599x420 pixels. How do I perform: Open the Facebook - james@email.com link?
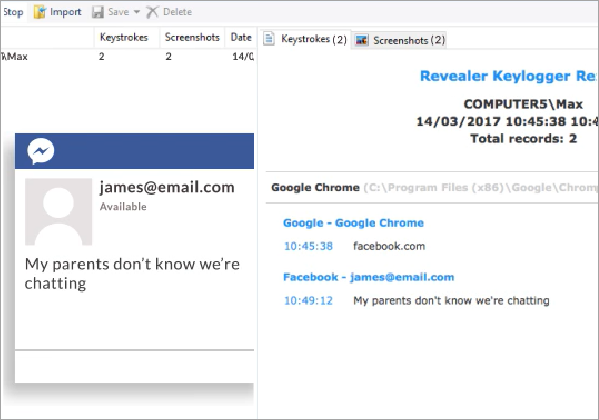click(x=368, y=277)
